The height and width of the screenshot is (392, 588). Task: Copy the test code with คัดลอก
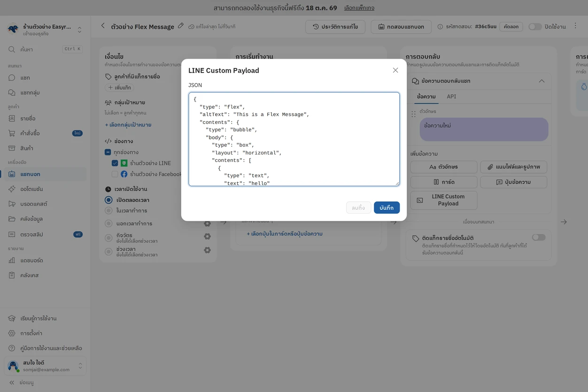pos(511,27)
